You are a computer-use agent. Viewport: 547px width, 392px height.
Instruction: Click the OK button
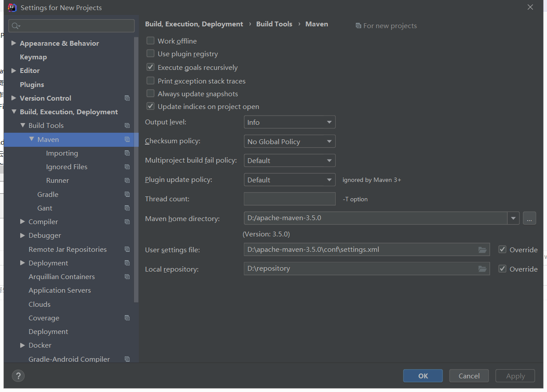click(423, 376)
